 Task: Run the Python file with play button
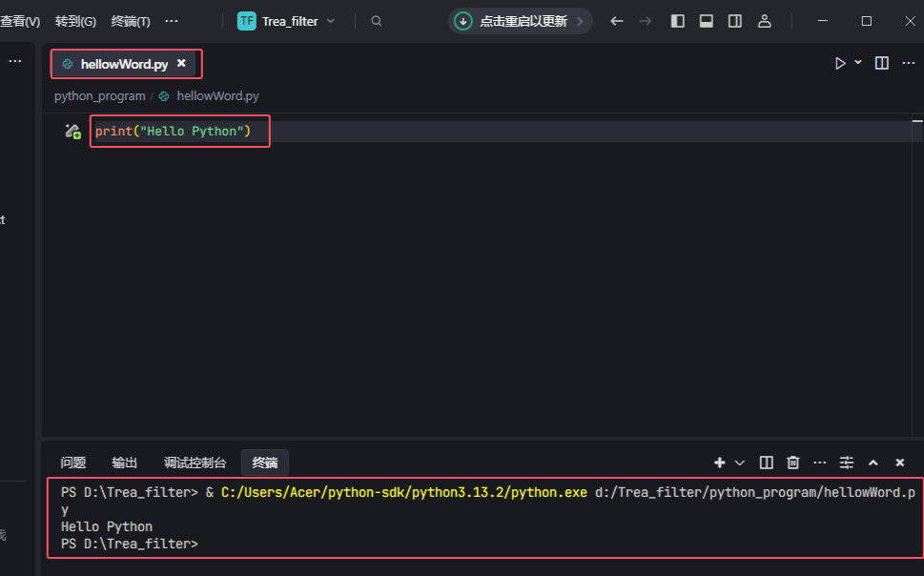(840, 63)
